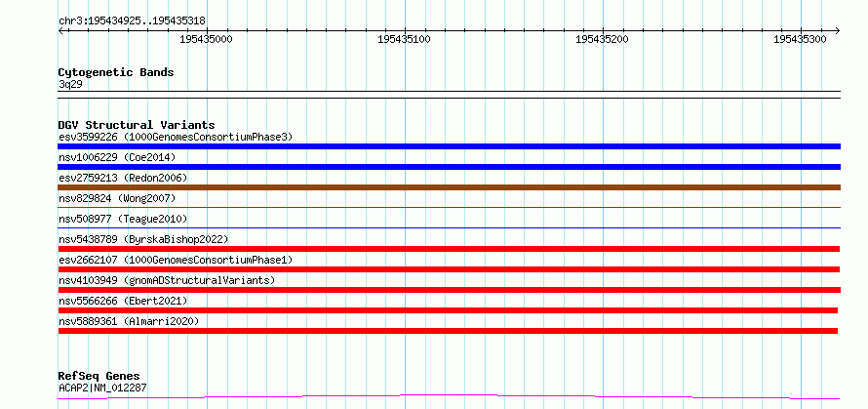Click the 195435300 ruler label
The width and height of the screenshot is (868, 409).
point(801,39)
